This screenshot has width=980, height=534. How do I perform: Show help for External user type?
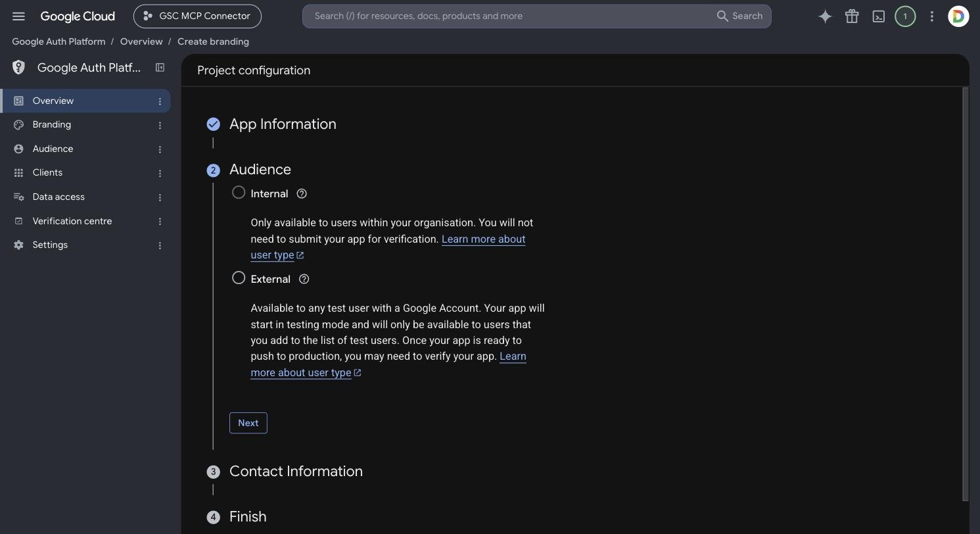304,279
